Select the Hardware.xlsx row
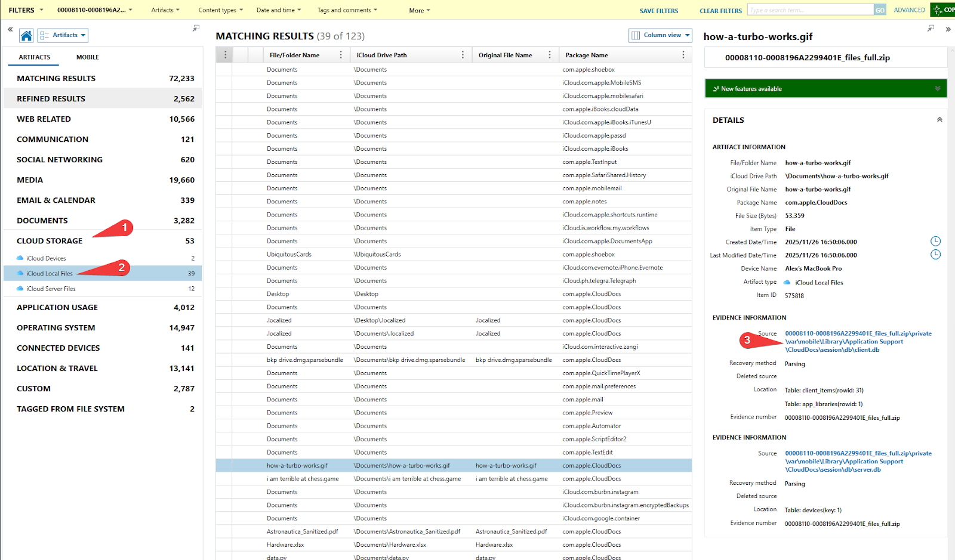 [x=454, y=544]
